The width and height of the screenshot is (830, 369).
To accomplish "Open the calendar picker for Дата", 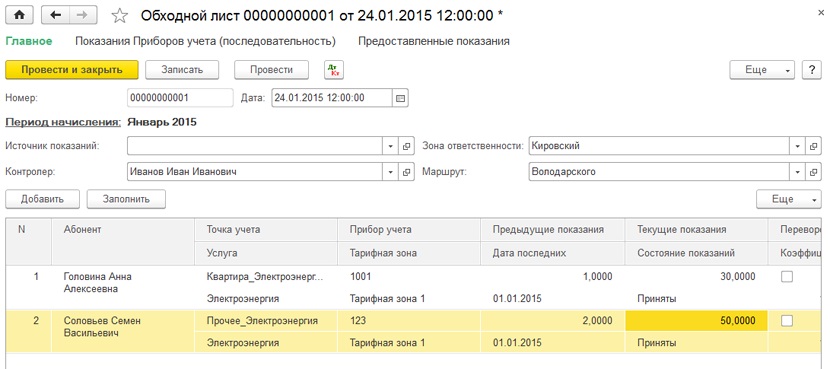I will (400, 98).
